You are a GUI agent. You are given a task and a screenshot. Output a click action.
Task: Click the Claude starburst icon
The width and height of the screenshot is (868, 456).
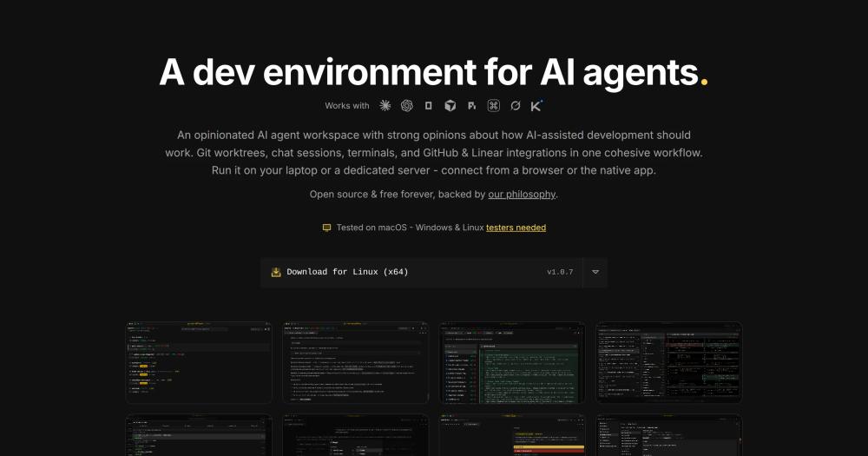coord(385,105)
